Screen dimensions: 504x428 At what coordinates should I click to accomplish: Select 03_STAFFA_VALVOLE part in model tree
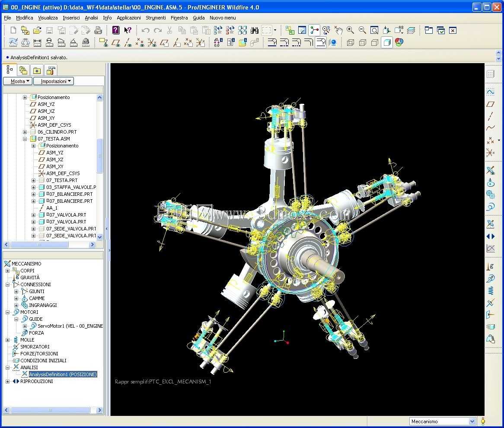71,187
